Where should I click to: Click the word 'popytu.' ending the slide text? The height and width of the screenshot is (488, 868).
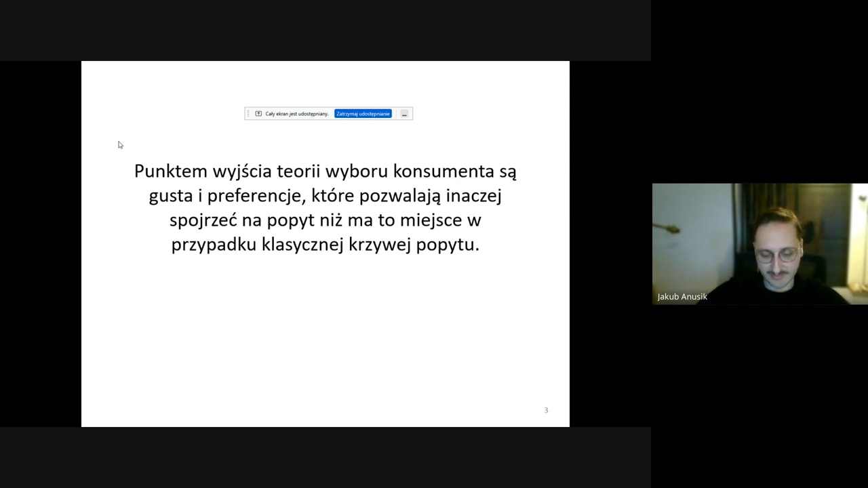point(448,245)
